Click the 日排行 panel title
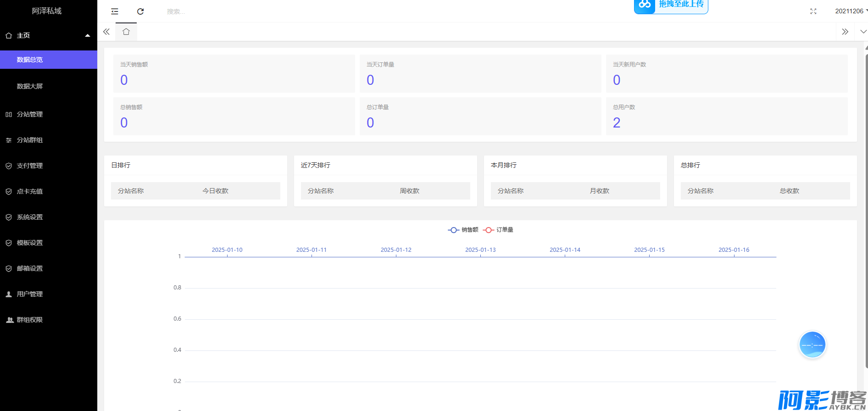 [121, 165]
